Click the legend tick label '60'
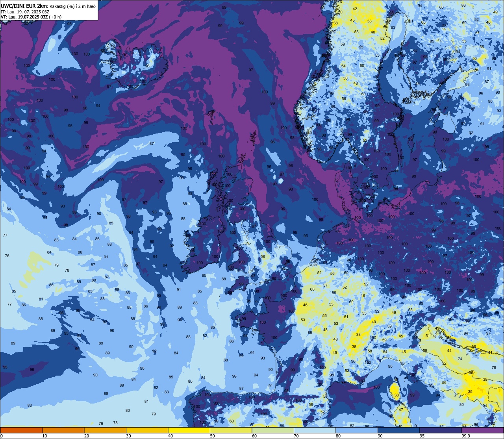Viewport: 504px width, 439px height. (254, 436)
